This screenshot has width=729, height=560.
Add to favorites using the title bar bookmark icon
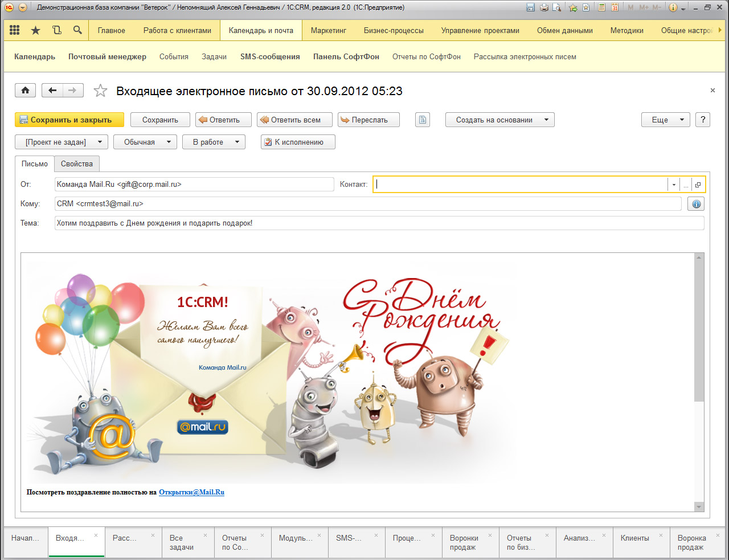(585, 7)
